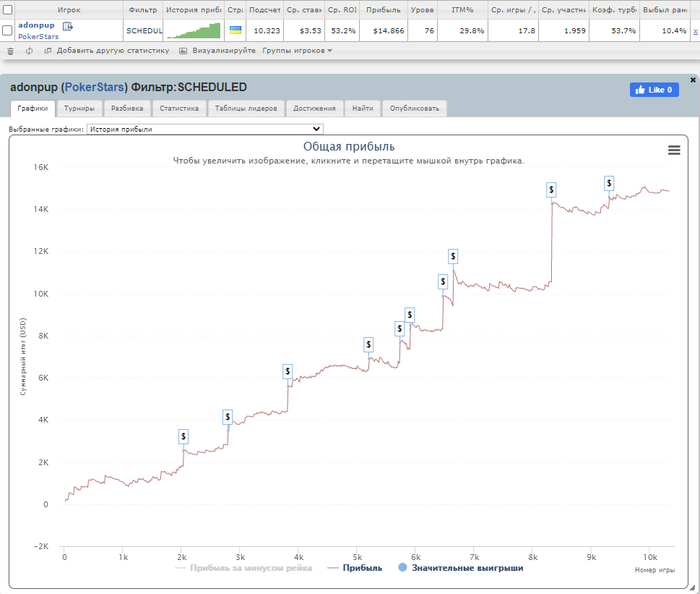
Task: View the profit history sparkline thumbnail
Action: click(x=193, y=30)
